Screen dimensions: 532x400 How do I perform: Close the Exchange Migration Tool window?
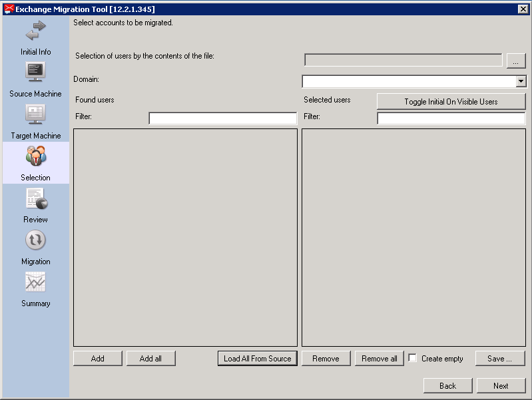(x=523, y=9)
